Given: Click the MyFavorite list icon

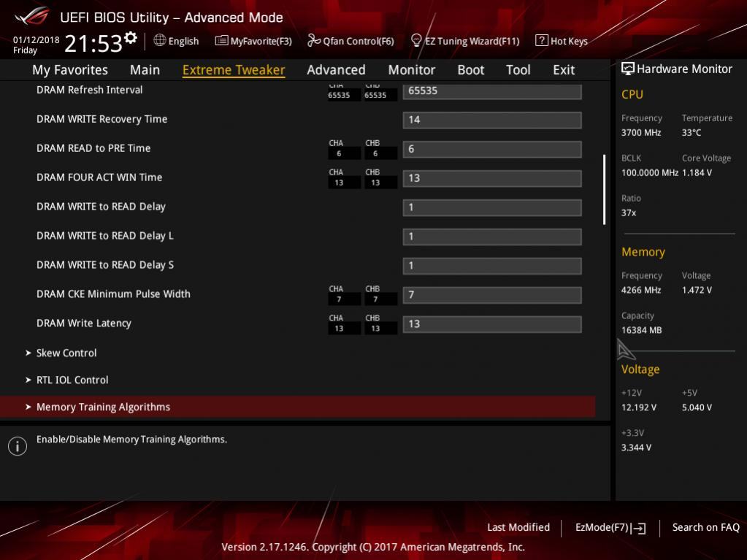Looking at the screenshot, I should pos(221,40).
